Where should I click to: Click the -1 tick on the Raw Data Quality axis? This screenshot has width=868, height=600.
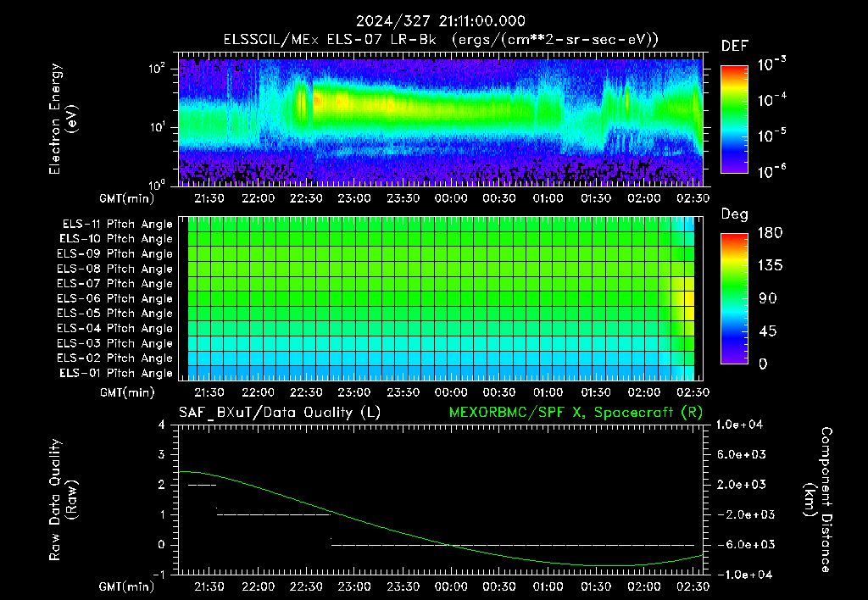tap(159, 575)
